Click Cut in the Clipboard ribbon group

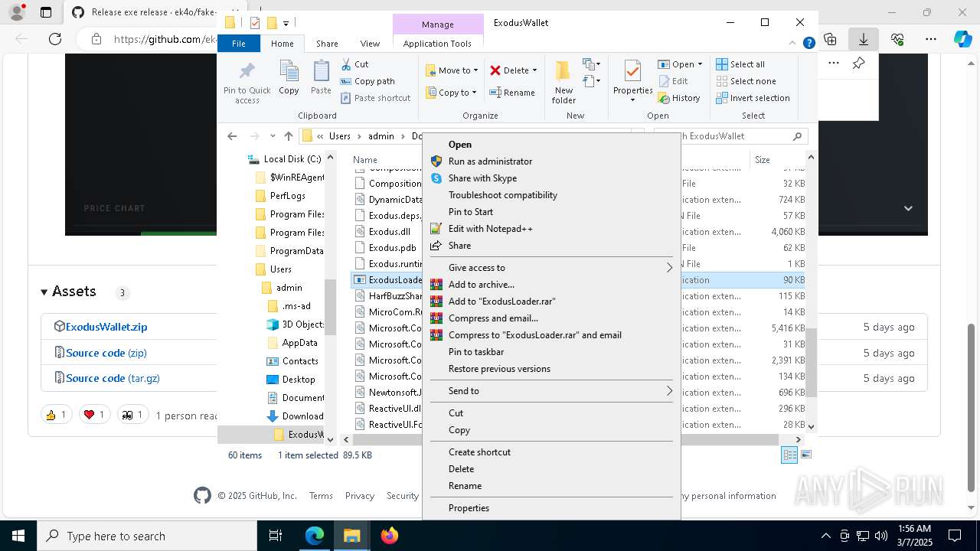pyautogui.click(x=354, y=64)
